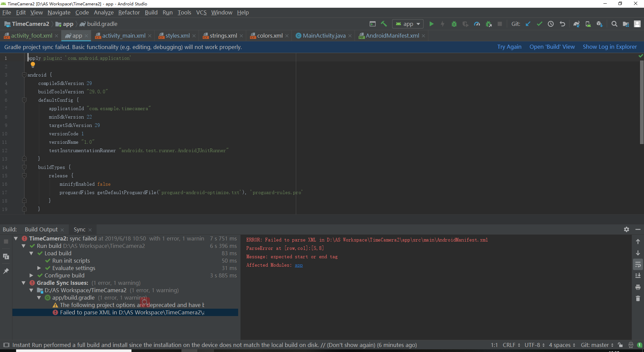Close the styles.xml editor tab

coord(194,36)
